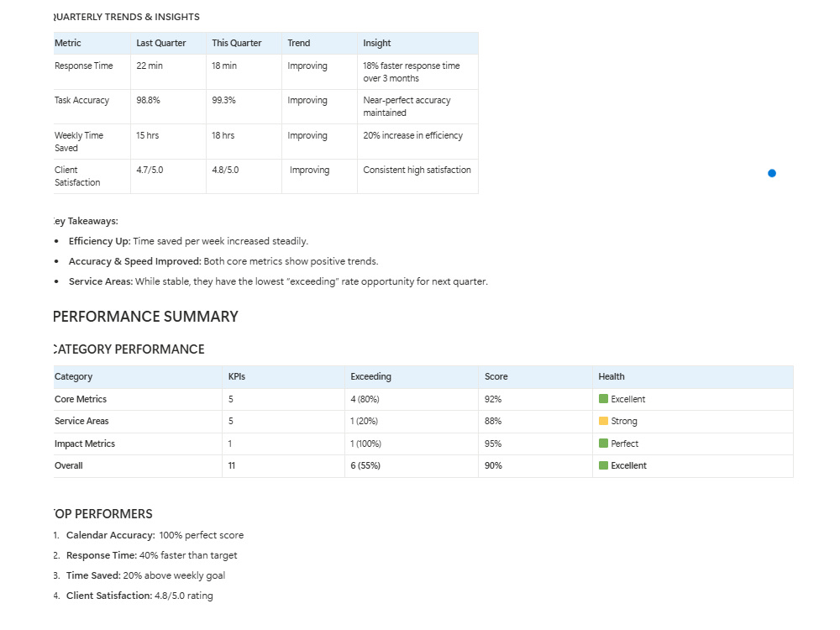Image resolution: width=840 pixels, height=630 pixels.
Task: Click the green square in the Overall row
Action: pyautogui.click(x=603, y=465)
